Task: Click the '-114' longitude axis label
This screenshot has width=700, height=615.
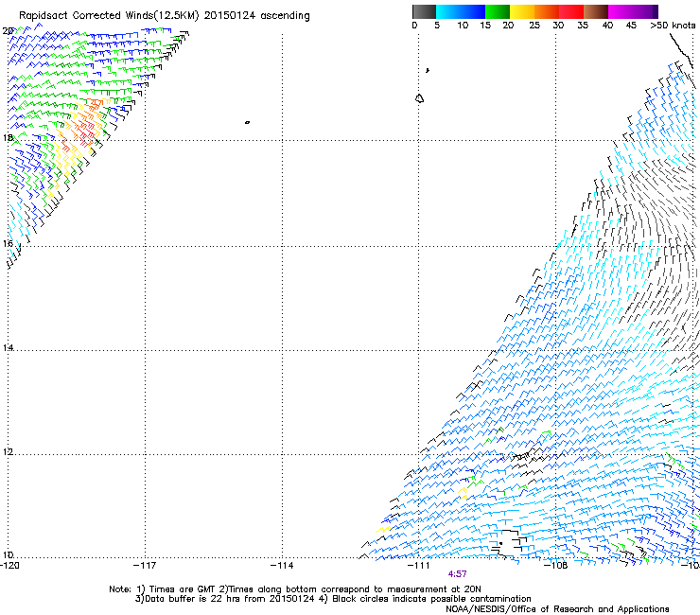Action: point(282,566)
